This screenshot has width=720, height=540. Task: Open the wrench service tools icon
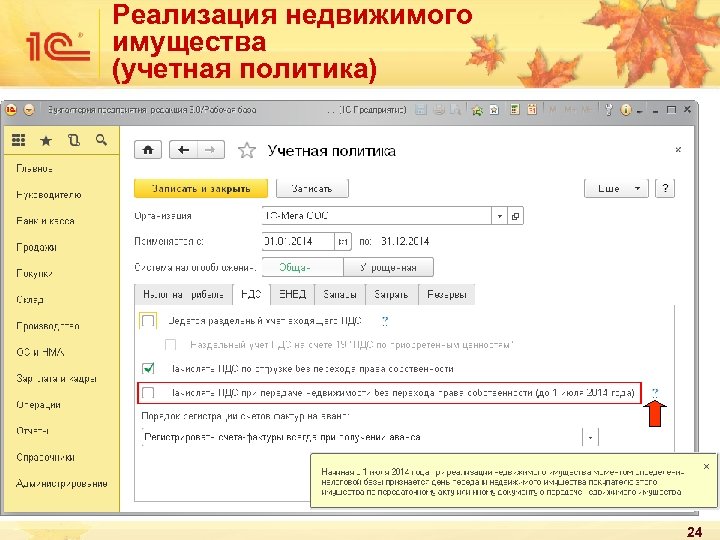[x=608, y=110]
